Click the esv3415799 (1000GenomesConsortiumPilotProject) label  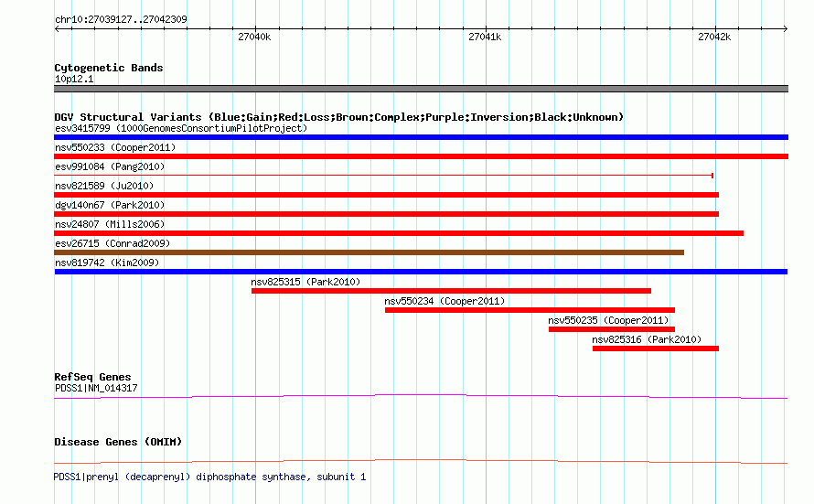point(181,128)
